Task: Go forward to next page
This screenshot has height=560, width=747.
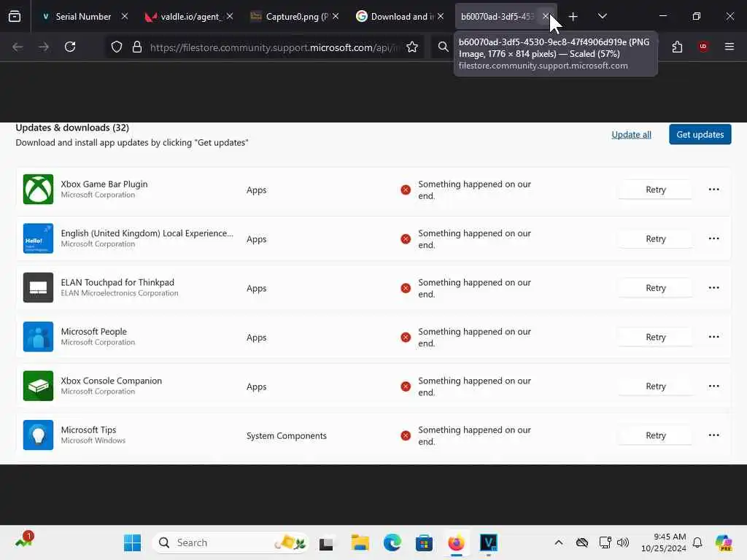Action: click(44, 47)
